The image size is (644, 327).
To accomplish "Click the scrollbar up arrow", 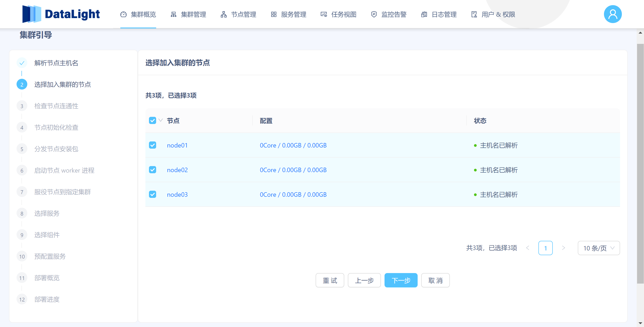I will 640,33.
